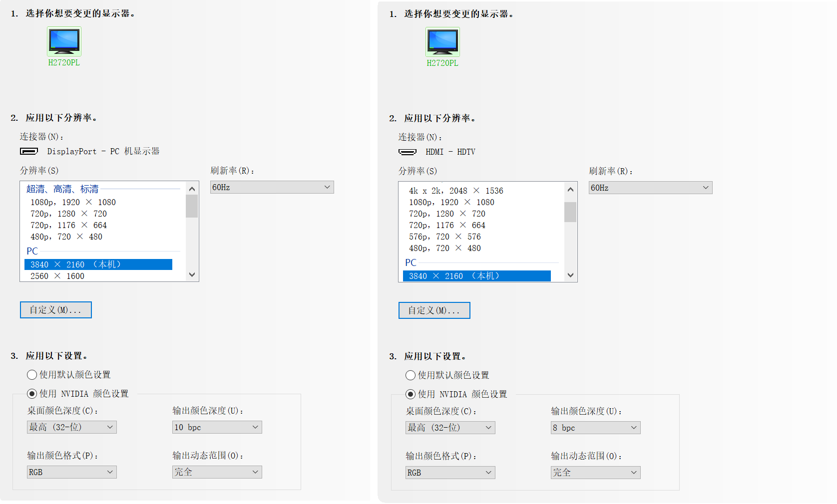Open the 10 bpc output color depth dropdown
Image resolution: width=837 pixels, height=504 pixels.
tap(217, 427)
